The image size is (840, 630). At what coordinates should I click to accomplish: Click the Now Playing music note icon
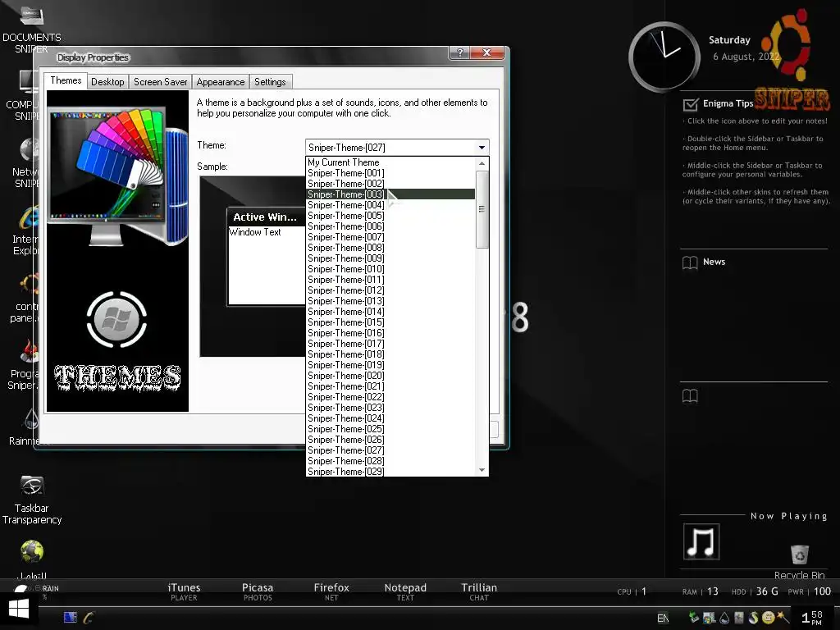coord(701,541)
